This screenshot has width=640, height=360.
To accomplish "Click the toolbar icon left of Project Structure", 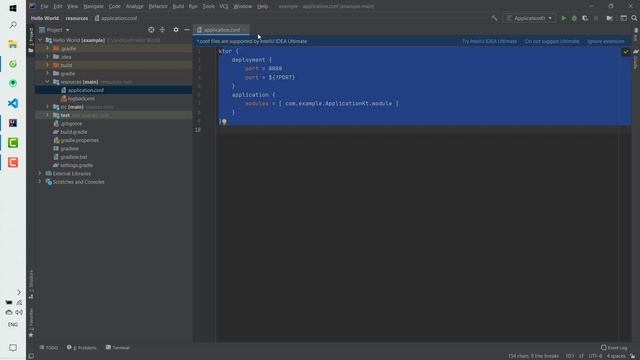I will coord(609,18).
